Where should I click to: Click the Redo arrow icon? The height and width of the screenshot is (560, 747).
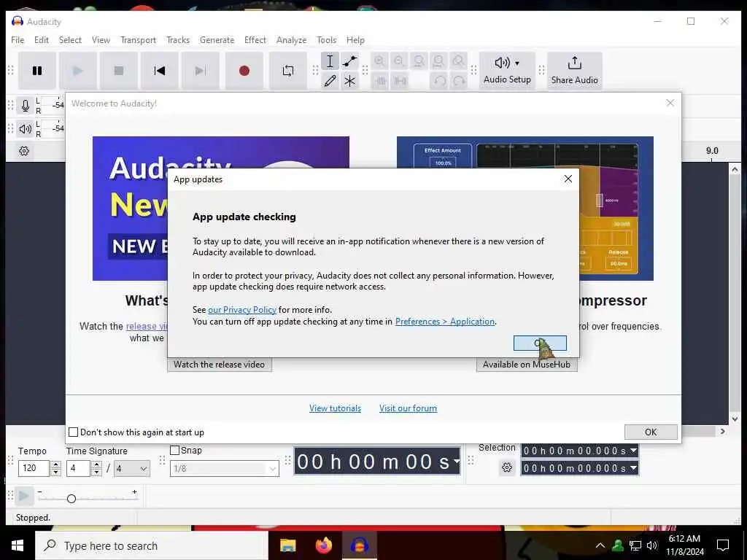[459, 81]
